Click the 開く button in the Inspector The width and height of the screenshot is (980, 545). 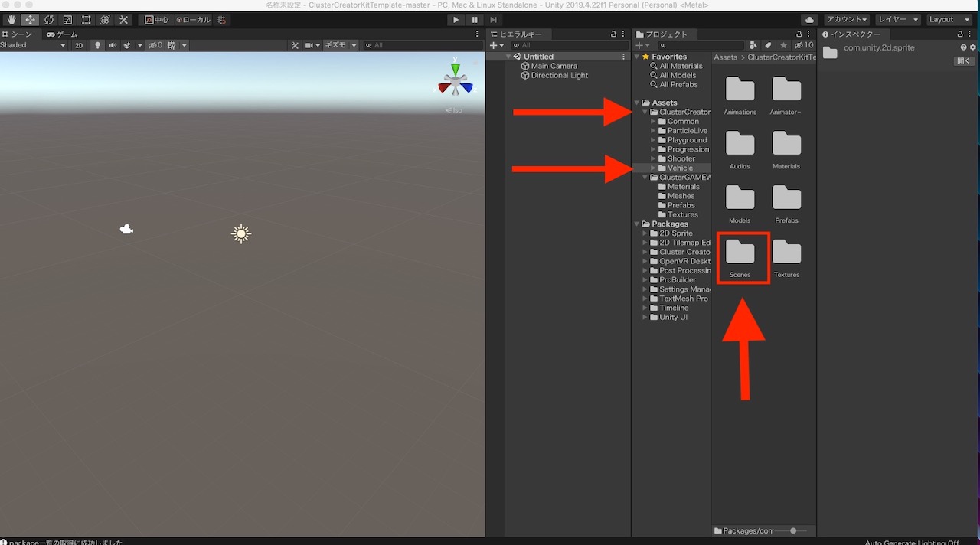pyautogui.click(x=963, y=60)
